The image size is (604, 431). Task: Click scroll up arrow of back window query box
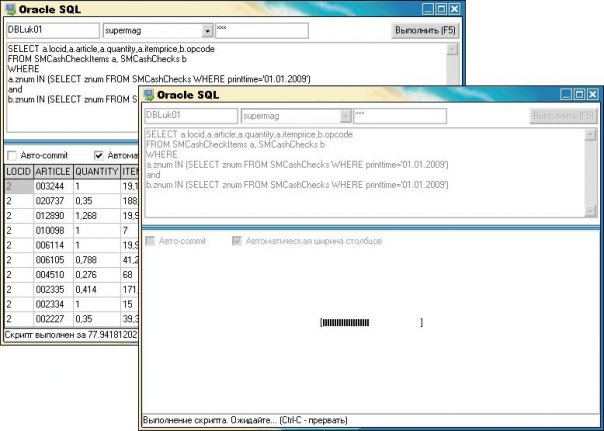tap(452, 49)
